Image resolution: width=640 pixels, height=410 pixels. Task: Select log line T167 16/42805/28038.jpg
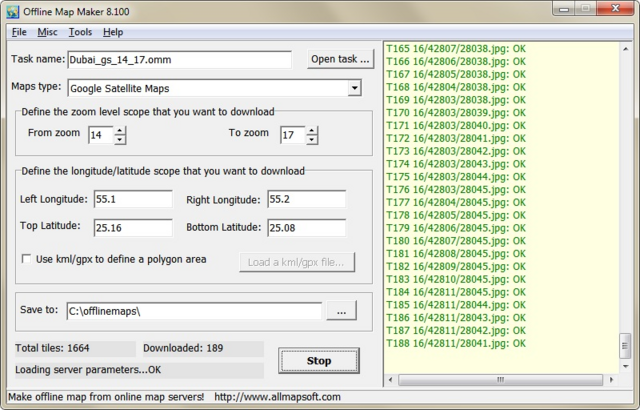[456, 74]
